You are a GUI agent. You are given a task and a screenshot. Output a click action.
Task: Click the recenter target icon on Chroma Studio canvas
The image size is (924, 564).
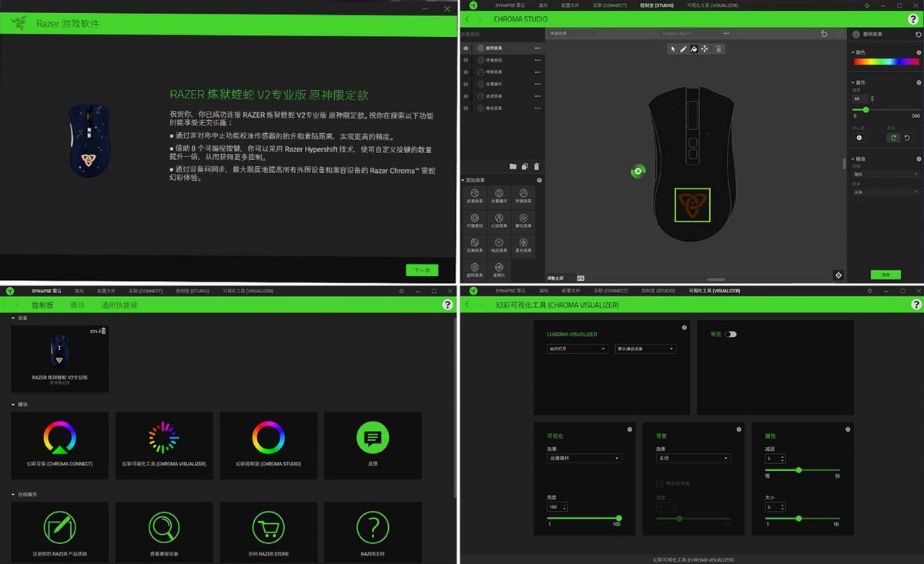[839, 275]
